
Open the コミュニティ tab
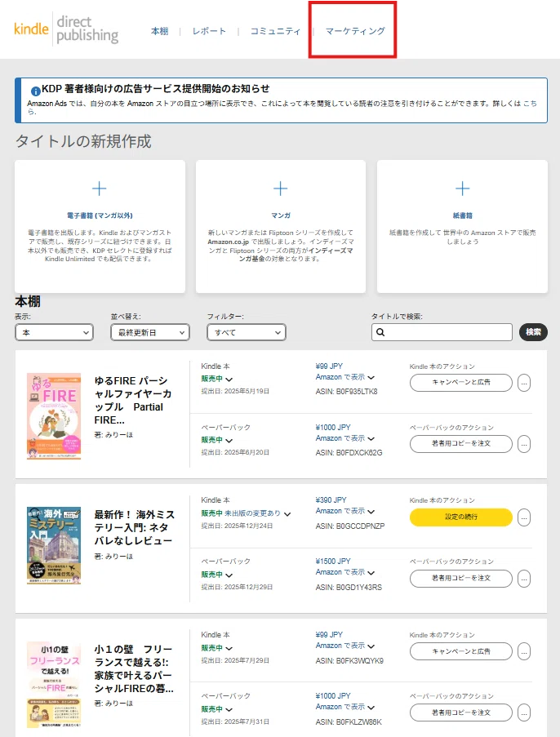click(x=275, y=31)
